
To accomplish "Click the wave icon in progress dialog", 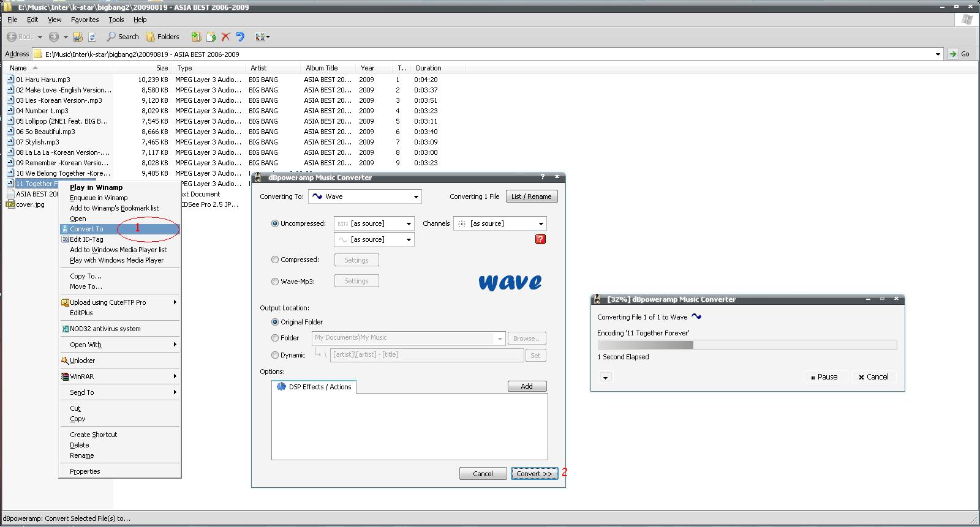I will click(696, 316).
